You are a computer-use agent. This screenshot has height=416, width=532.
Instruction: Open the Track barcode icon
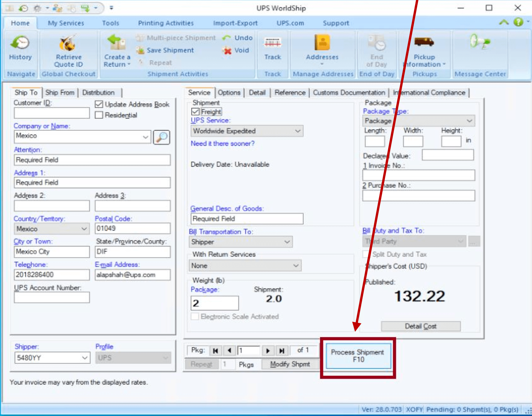(x=273, y=43)
